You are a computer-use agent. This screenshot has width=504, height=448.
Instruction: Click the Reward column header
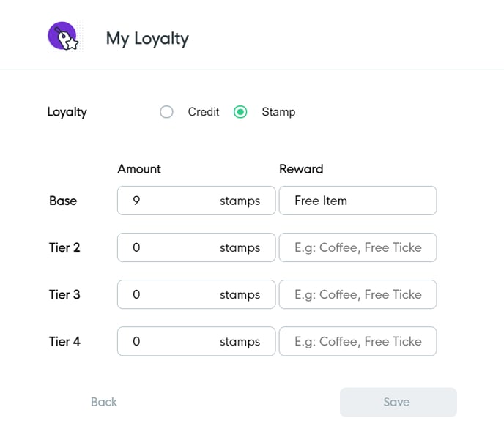click(301, 169)
